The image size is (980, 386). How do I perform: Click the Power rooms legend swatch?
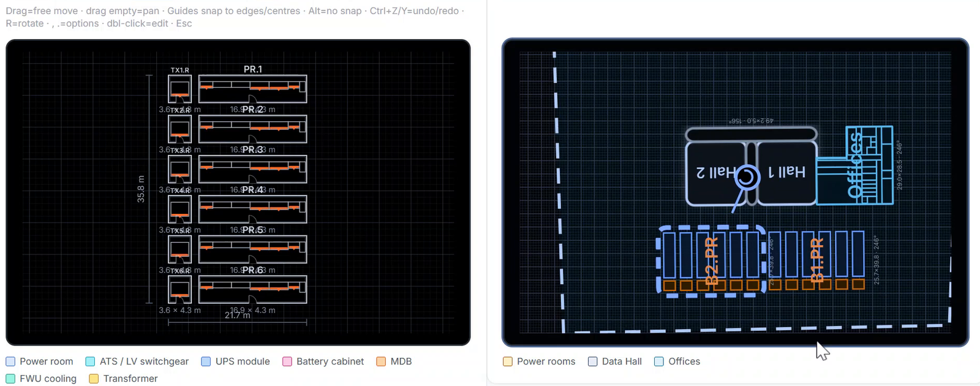coord(508,361)
